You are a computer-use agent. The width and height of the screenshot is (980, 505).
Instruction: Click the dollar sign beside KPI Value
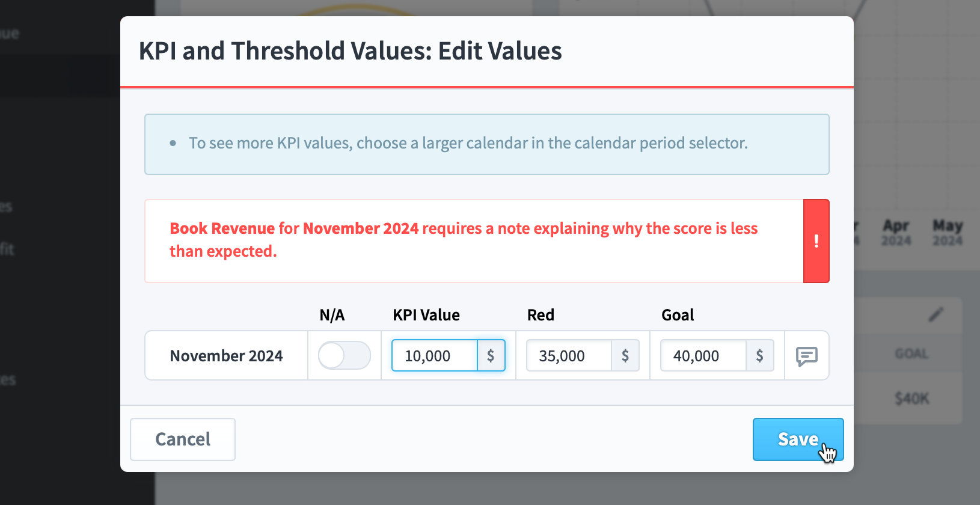[x=491, y=355]
